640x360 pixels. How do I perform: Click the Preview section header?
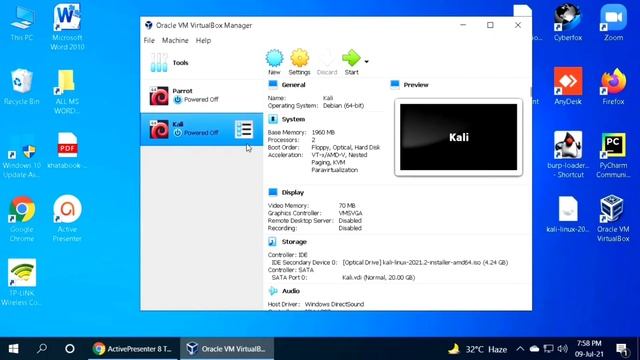pyautogui.click(x=416, y=85)
